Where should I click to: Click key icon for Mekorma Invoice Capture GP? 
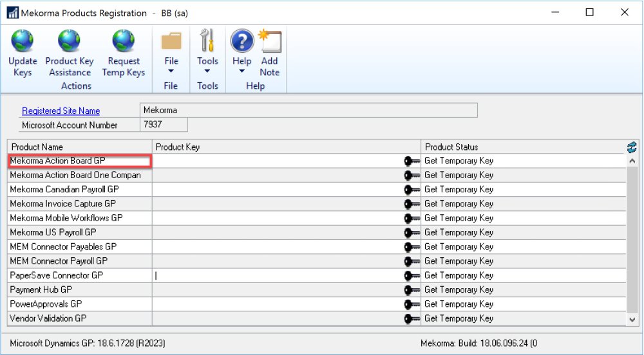412,204
